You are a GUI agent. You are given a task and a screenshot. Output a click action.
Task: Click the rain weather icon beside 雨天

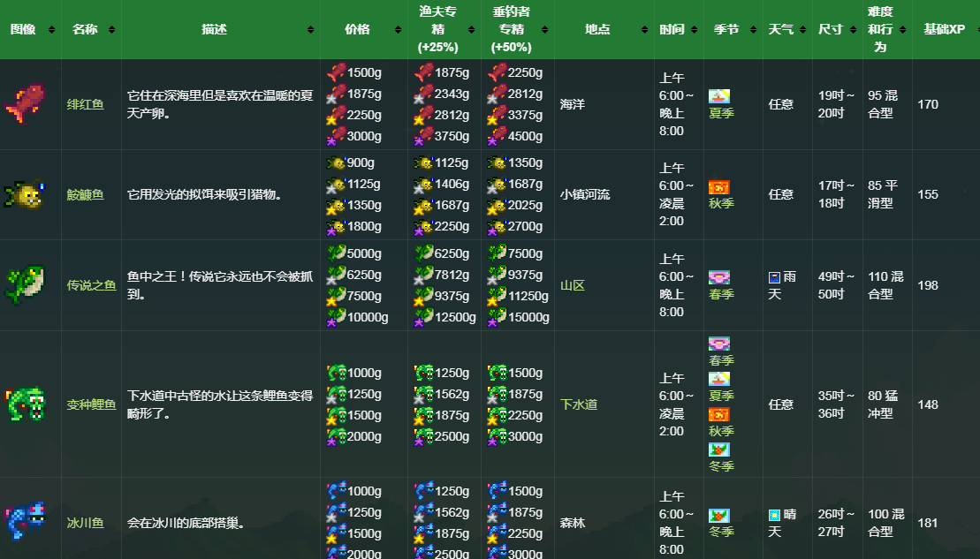pos(774,277)
